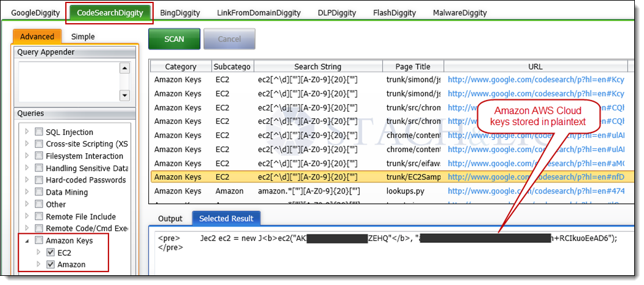Select the trunk/src/eifaws result row

coord(392,164)
